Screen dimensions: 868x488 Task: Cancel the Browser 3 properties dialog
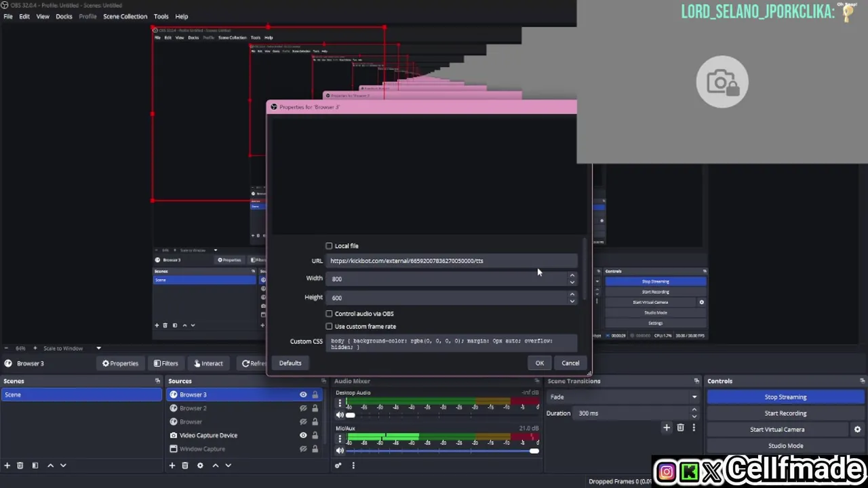tap(570, 363)
